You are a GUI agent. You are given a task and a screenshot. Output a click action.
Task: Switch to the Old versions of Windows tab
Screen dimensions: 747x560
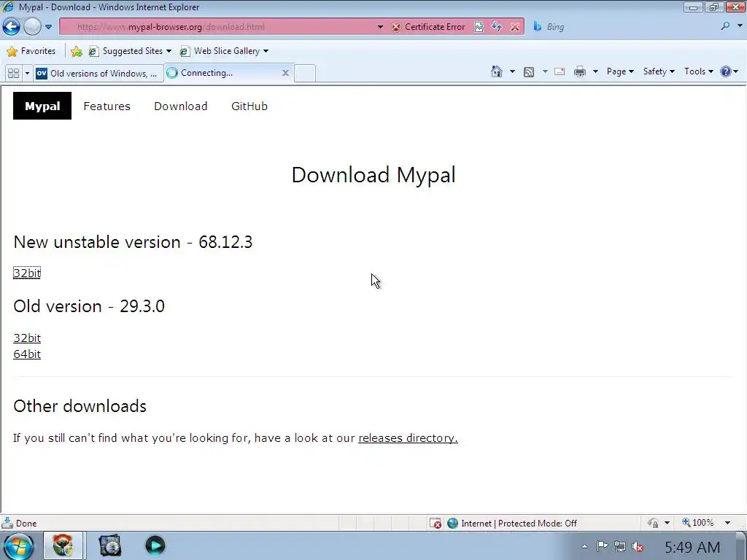click(x=98, y=74)
